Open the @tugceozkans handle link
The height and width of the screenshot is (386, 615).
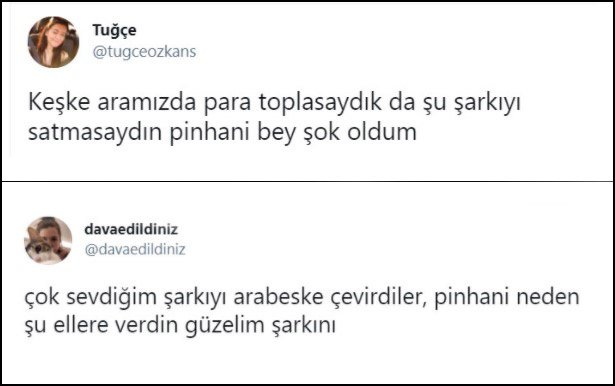tap(144, 52)
